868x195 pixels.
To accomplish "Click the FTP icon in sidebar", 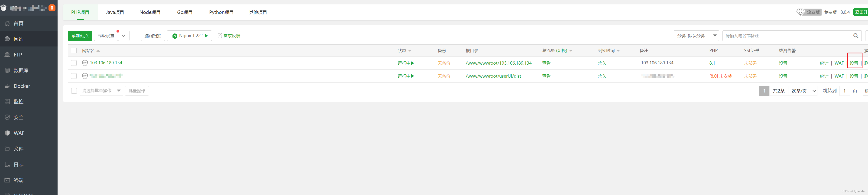I will click(7, 55).
